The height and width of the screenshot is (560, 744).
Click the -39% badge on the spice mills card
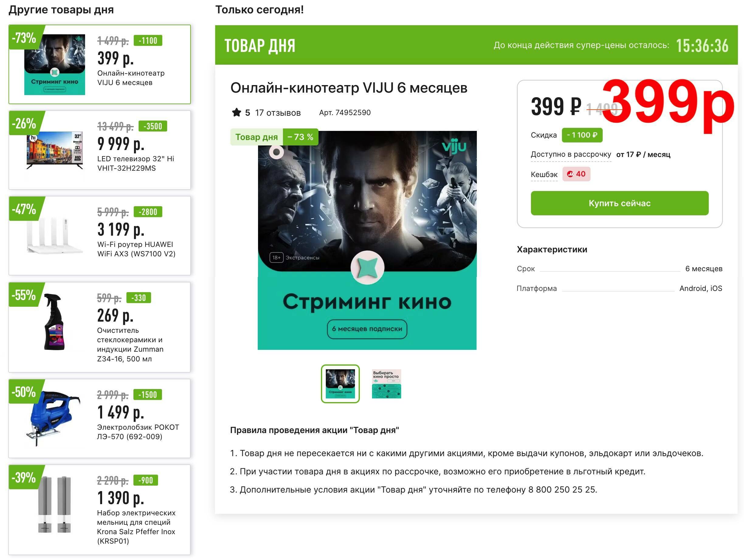point(24,477)
